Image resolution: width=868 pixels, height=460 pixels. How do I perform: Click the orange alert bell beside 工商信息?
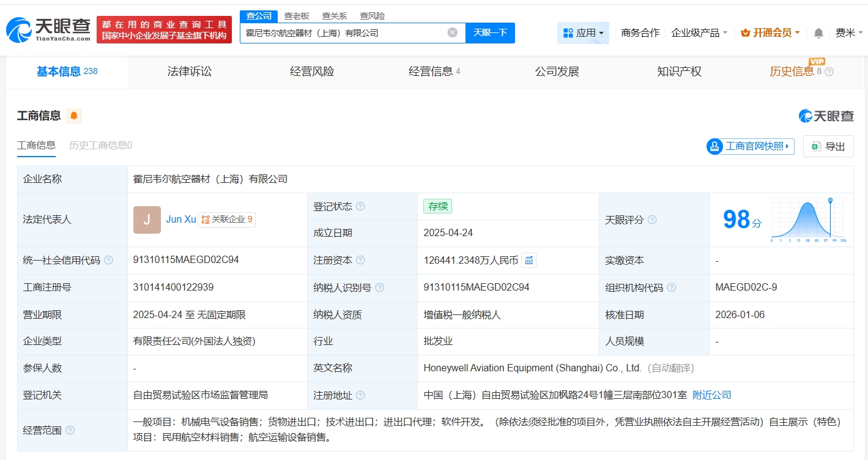[x=74, y=116]
